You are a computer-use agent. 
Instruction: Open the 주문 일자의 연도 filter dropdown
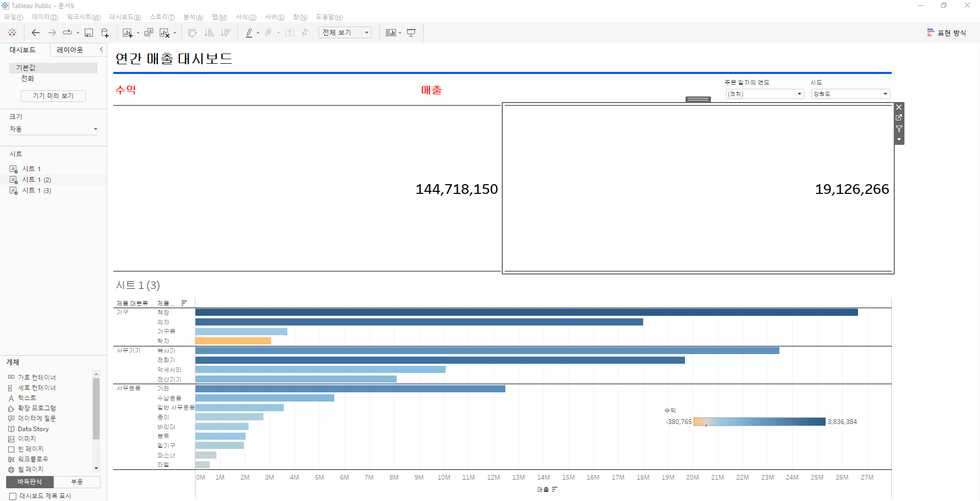(765, 94)
